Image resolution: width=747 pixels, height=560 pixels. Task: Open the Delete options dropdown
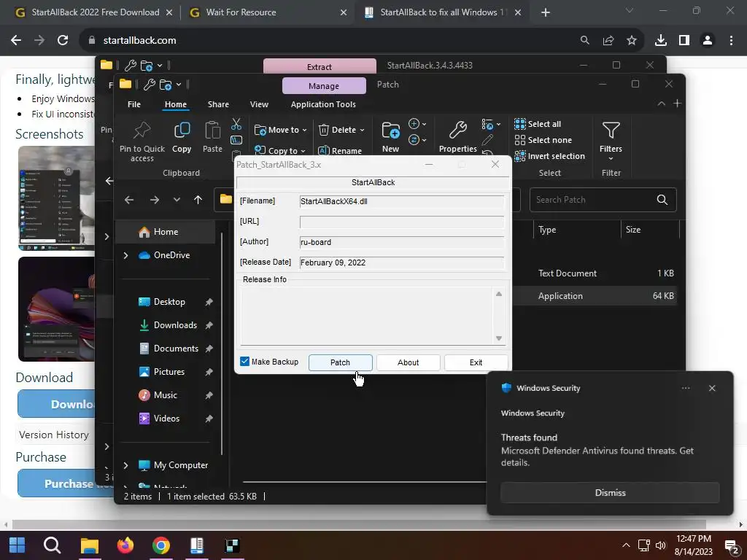point(362,130)
